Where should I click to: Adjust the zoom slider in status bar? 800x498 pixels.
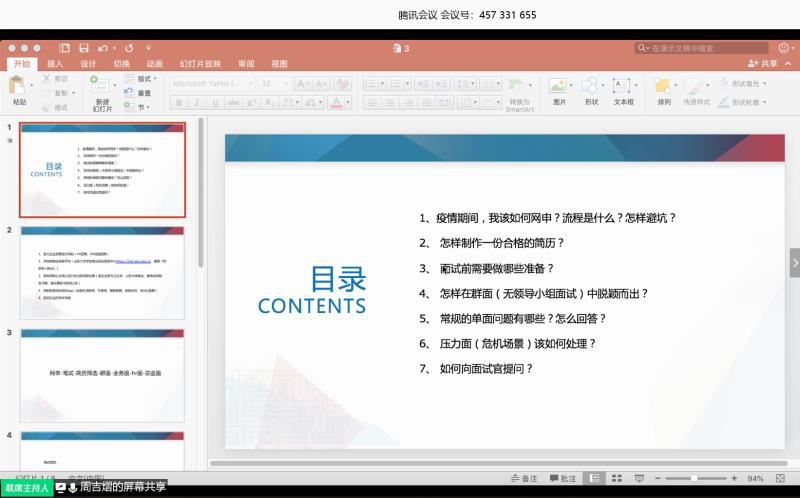[x=695, y=479]
